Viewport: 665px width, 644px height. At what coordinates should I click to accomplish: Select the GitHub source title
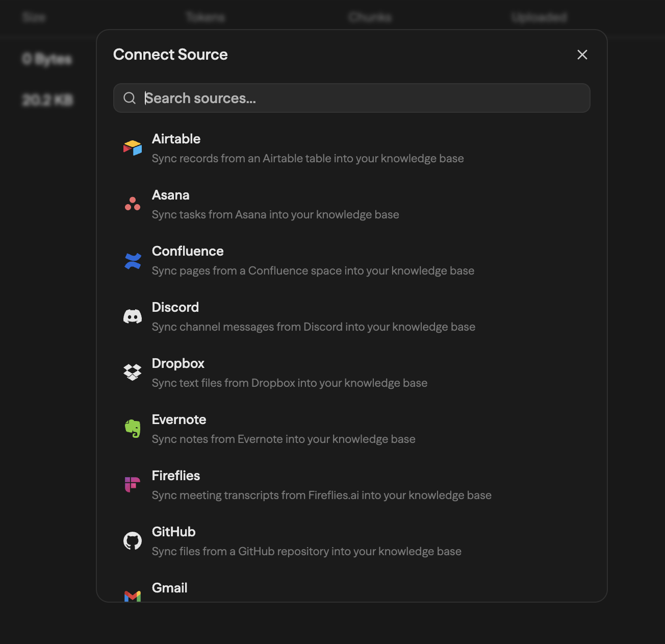173,532
